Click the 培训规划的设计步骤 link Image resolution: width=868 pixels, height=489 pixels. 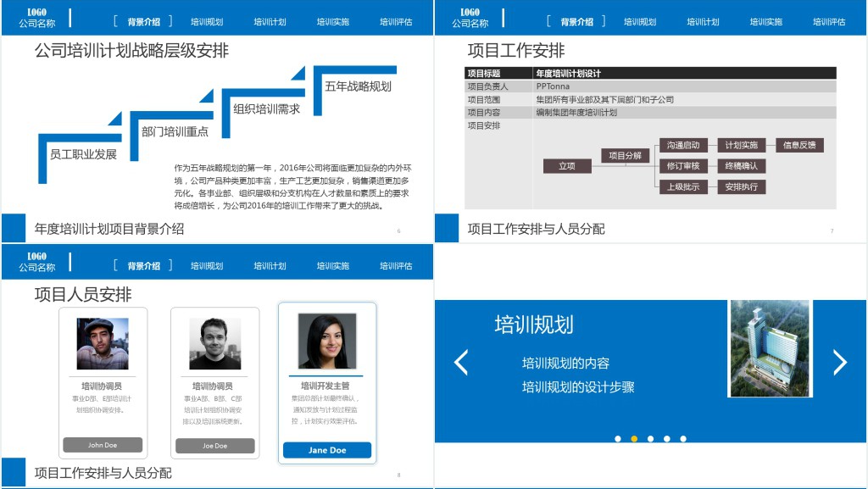pos(578,387)
